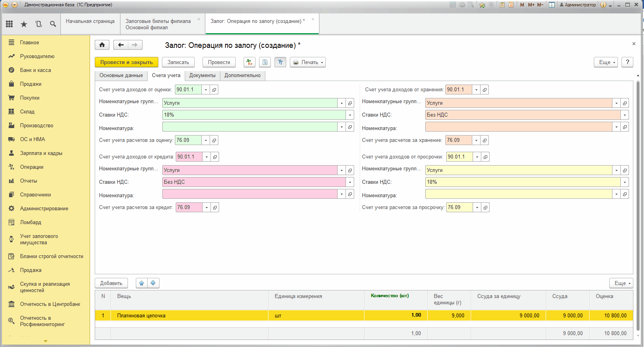The height and width of the screenshot is (347, 644).
Task: Click the Счет учета расчетов за оценку field
Action: (x=188, y=140)
